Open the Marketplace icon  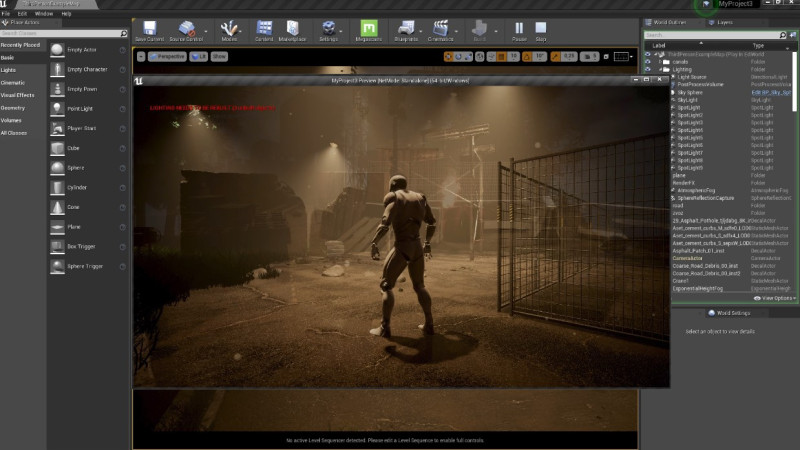[292, 28]
